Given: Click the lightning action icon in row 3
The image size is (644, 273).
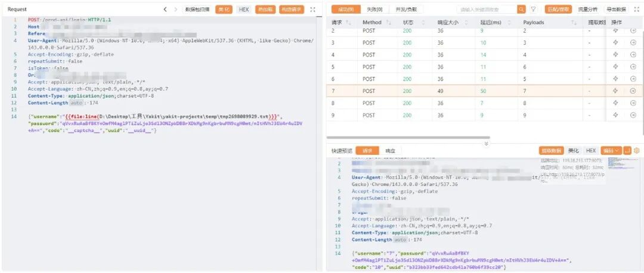Looking at the screenshot, I should (615, 42).
